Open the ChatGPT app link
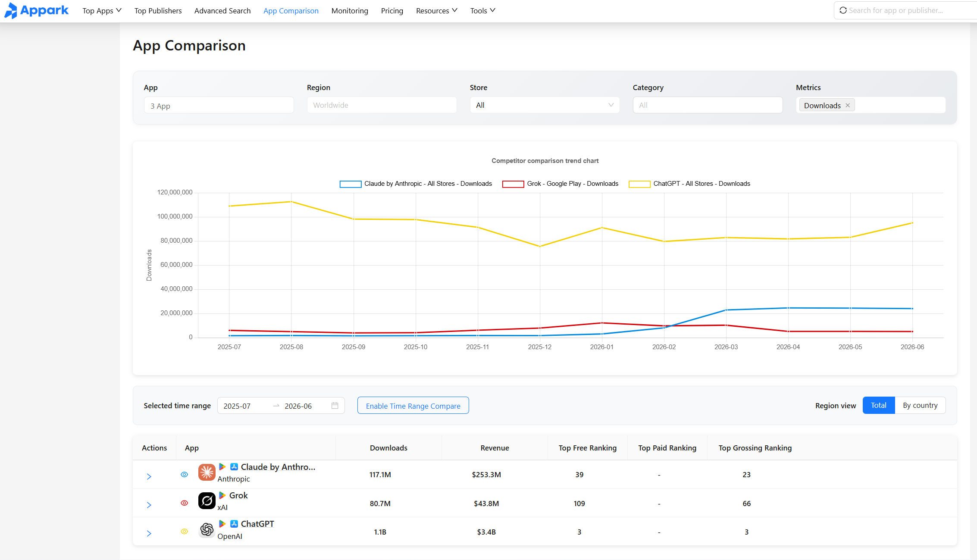The height and width of the screenshot is (560, 977). pyautogui.click(x=257, y=524)
